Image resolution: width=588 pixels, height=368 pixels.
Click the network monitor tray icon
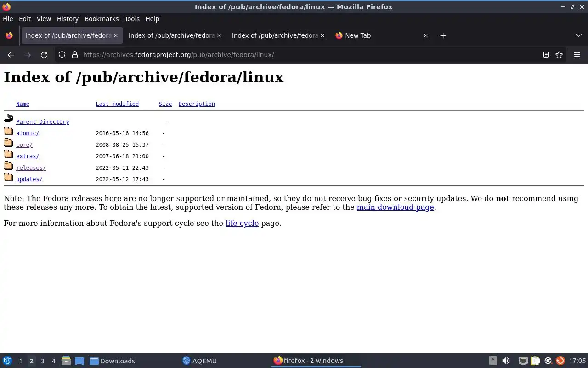[x=523, y=361]
